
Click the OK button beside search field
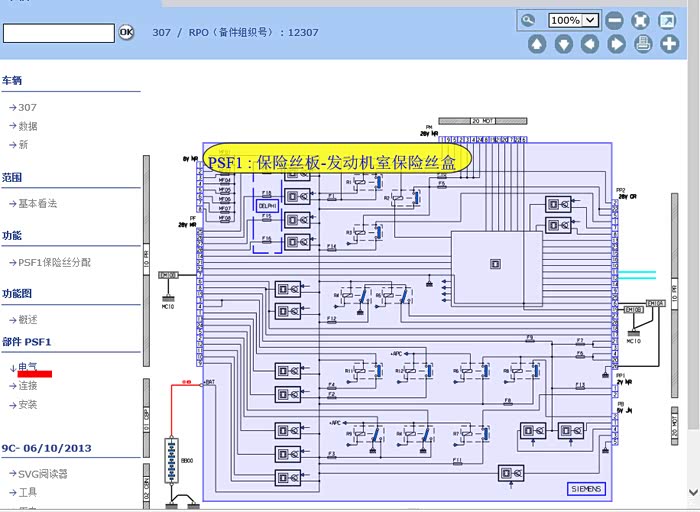(x=126, y=32)
